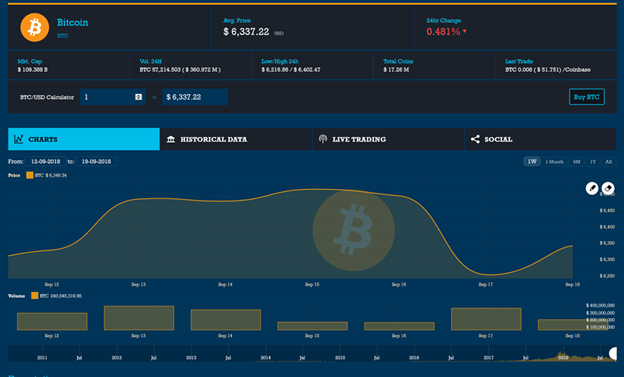Toggle the BTC volume series legend swatch
The height and width of the screenshot is (377, 624).
[x=35, y=295]
